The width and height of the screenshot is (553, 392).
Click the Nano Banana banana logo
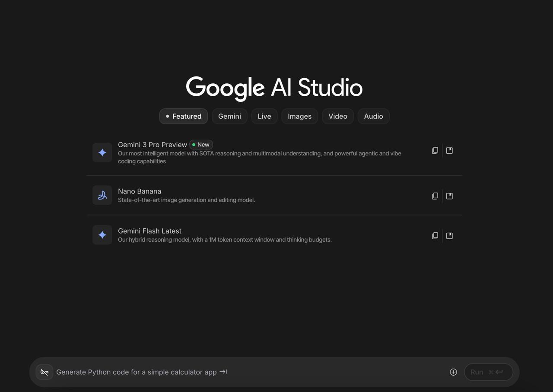(102, 195)
